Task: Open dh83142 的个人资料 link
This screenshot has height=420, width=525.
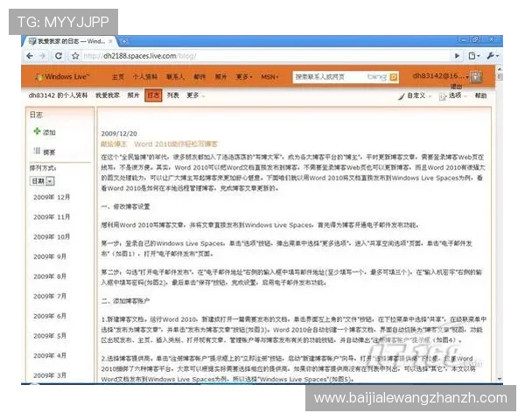Action: click(59, 95)
